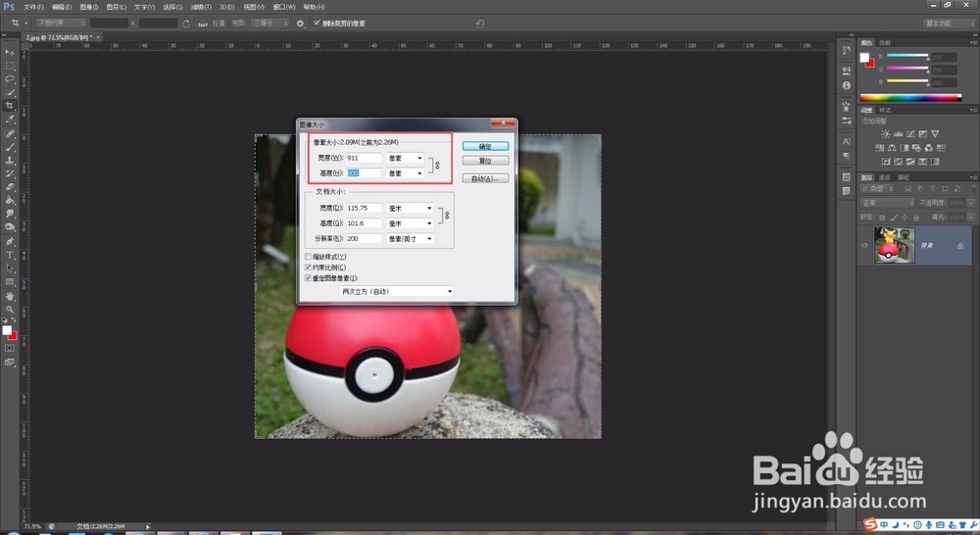Add a Levels adjustment
Image resolution: width=980 pixels, height=535 pixels.
pyautogui.click(x=898, y=133)
